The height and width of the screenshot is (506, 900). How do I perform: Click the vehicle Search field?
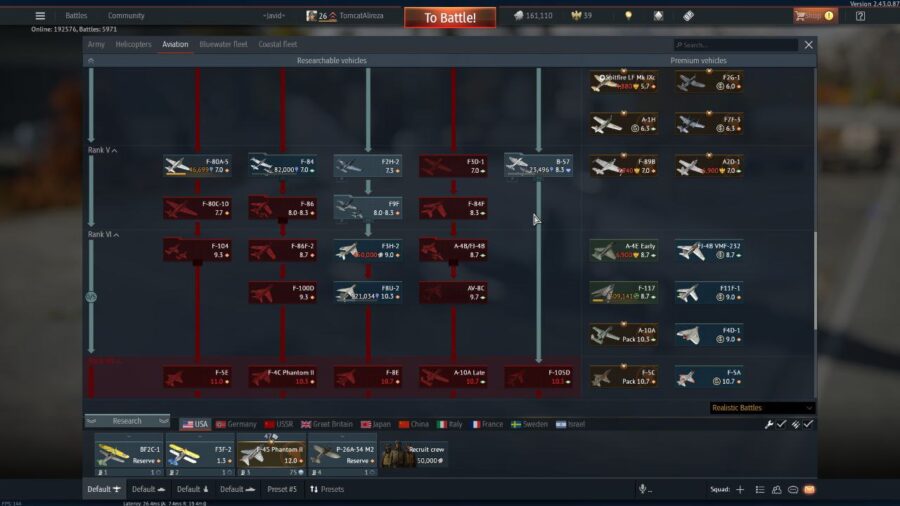[736, 45]
